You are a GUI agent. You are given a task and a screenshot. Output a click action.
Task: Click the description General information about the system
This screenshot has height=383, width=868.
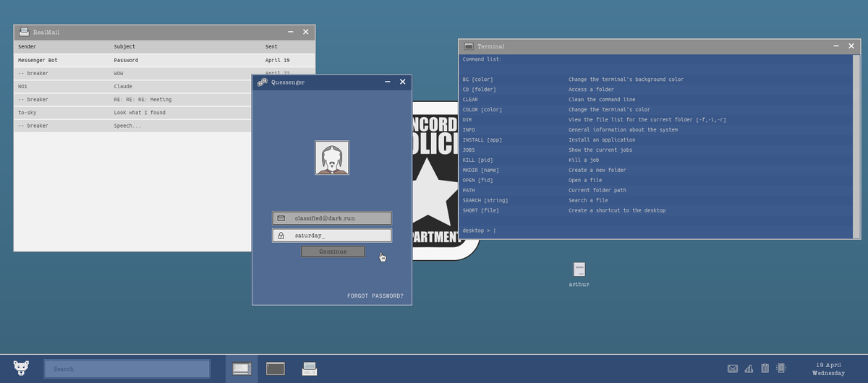tap(624, 130)
